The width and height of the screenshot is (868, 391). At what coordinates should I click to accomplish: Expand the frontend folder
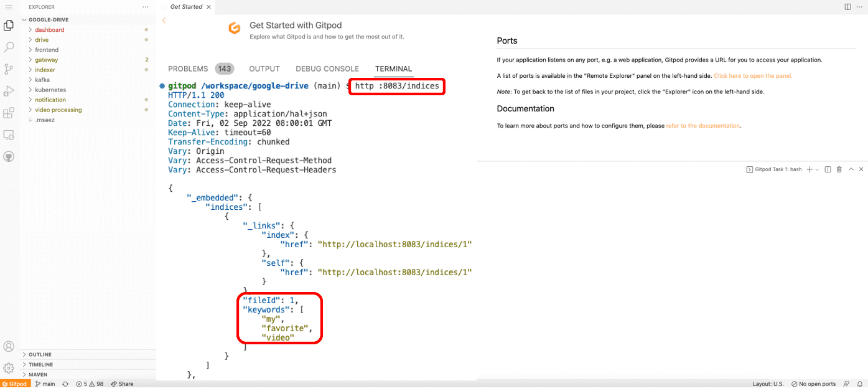(47, 50)
